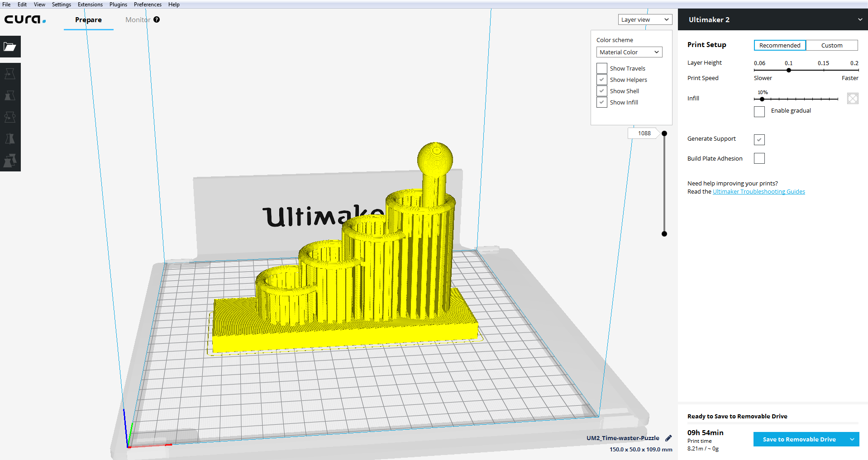Enable gradual infill checkbox
868x460 pixels.
point(759,111)
